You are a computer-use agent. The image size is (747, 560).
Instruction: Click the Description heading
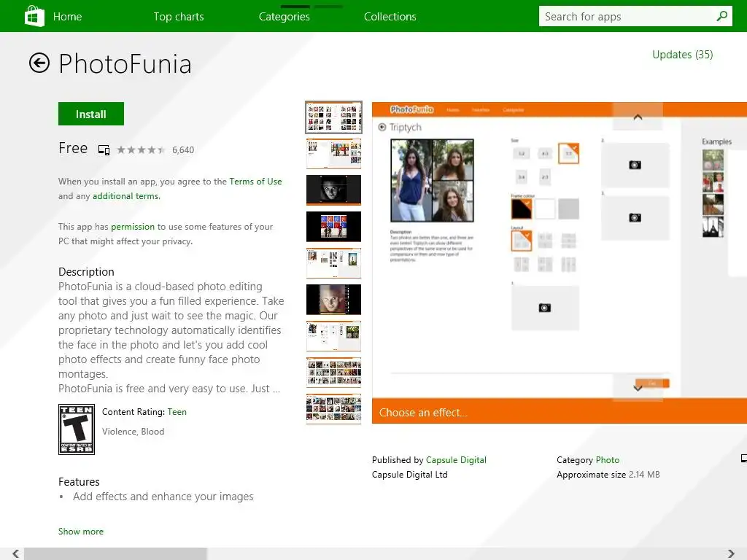point(86,272)
